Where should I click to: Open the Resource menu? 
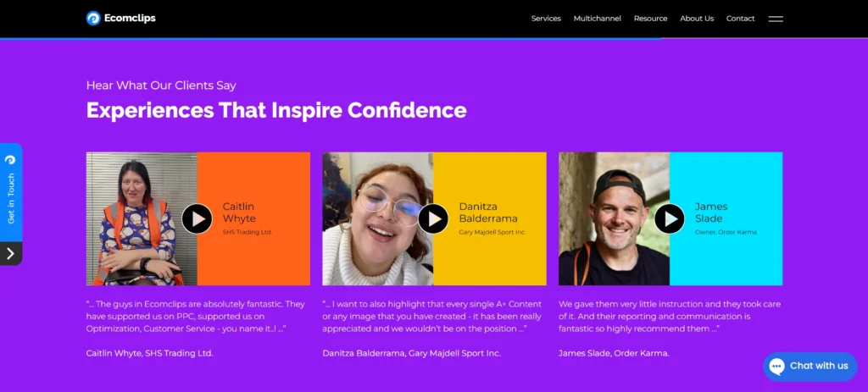[x=650, y=19]
